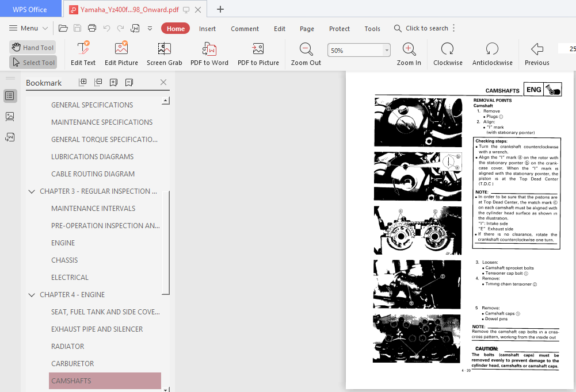Close the Bookmark panel
The width and height of the screenshot is (576, 392).
pos(163,82)
